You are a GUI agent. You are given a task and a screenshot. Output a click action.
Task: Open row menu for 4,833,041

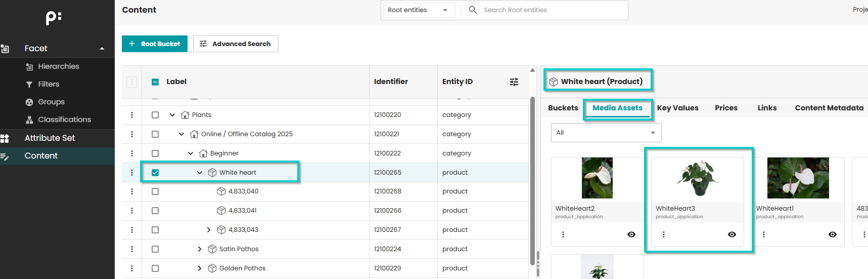(132, 211)
